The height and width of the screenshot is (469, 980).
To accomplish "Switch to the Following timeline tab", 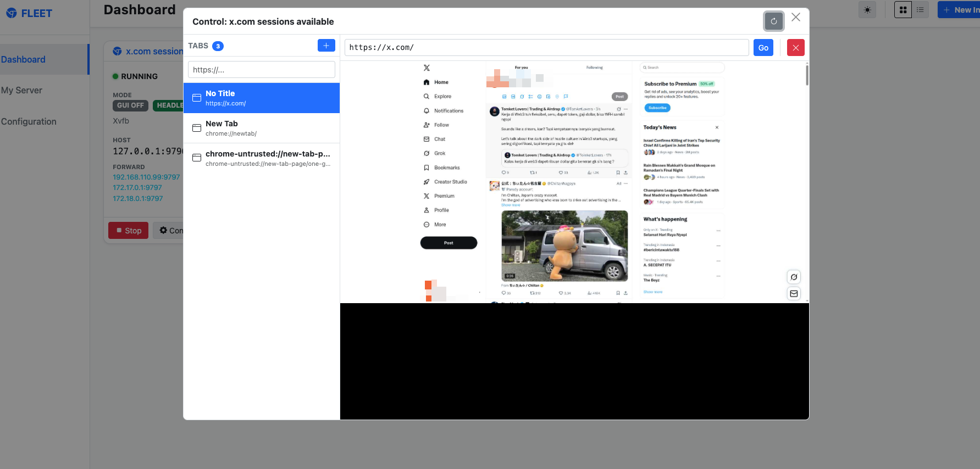I will (x=594, y=68).
